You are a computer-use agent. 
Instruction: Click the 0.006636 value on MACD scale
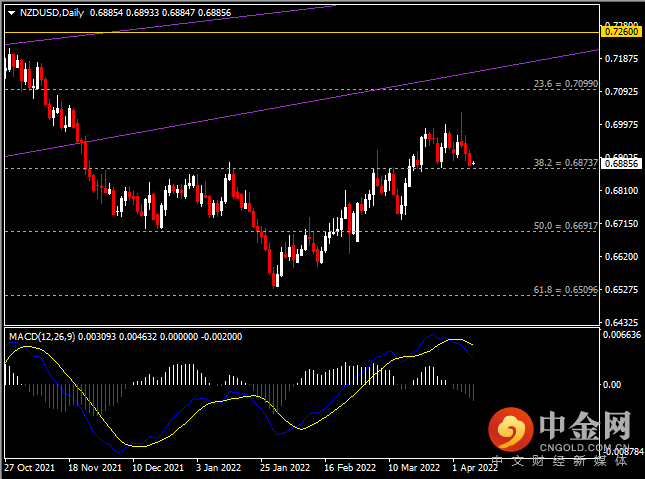(621, 335)
